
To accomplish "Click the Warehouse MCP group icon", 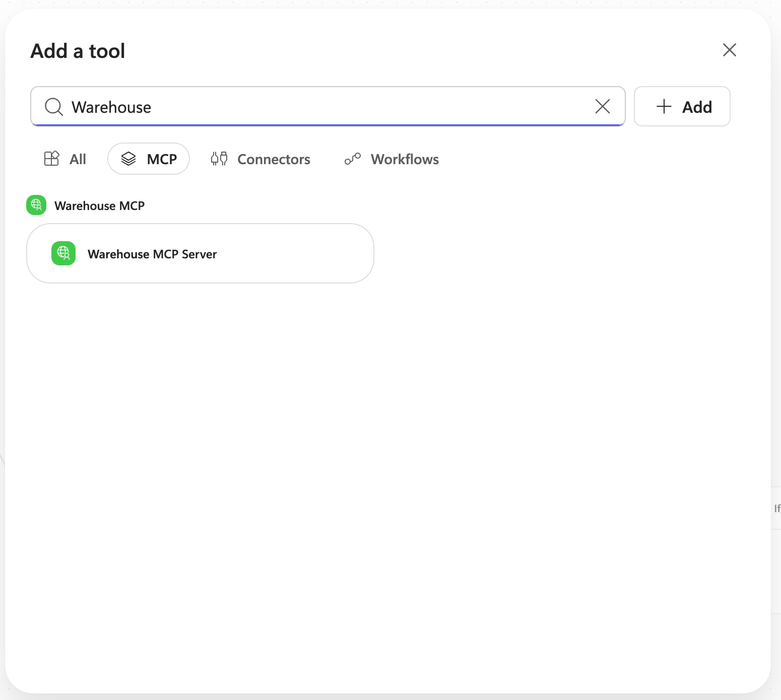I will (x=36, y=205).
